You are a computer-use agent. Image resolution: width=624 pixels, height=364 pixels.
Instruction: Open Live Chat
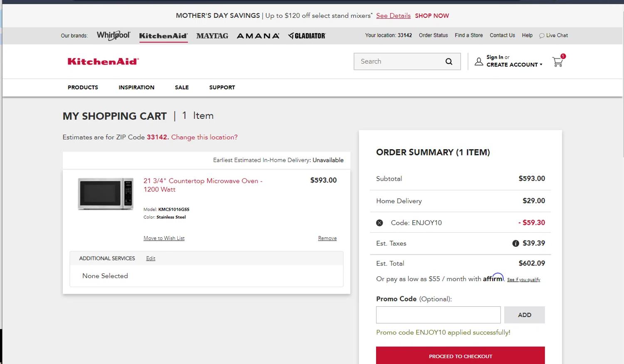(553, 35)
